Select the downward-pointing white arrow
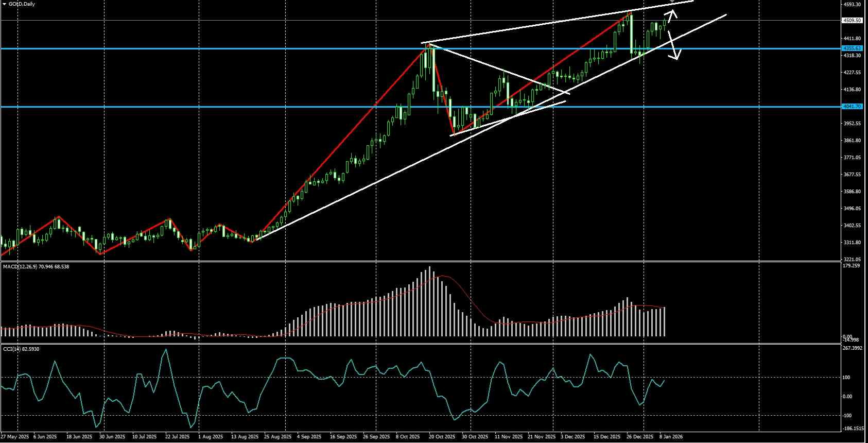The height and width of the screenshot is (443, 868). click(x=674, y=45)
